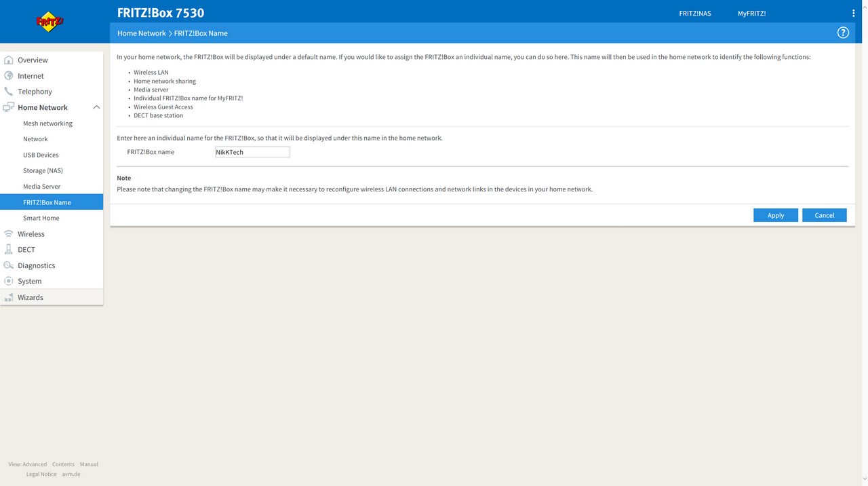Open the help question mark icon
This screenshot has height=486, width=868.
tap(843, 33)
